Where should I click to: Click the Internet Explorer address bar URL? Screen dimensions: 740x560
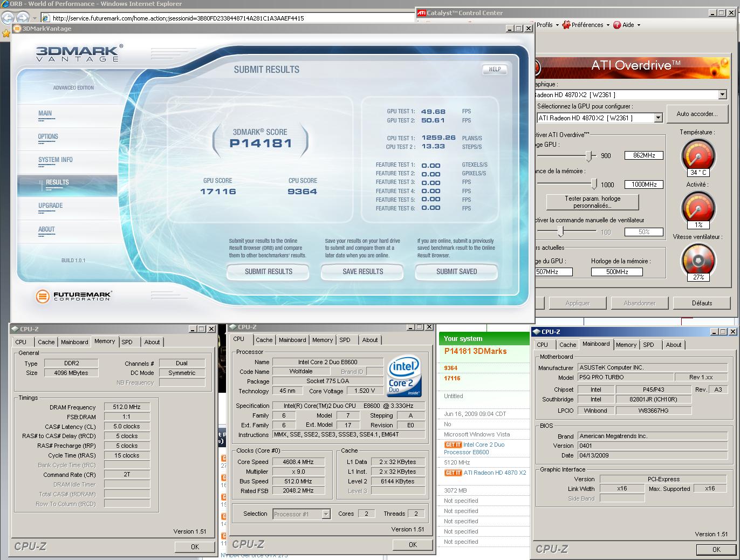178,18
